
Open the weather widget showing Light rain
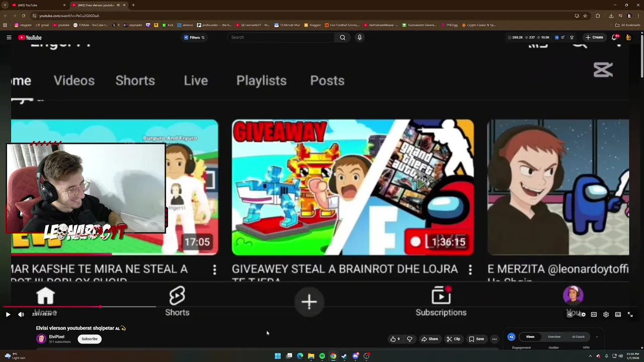(x=15, y=356)
